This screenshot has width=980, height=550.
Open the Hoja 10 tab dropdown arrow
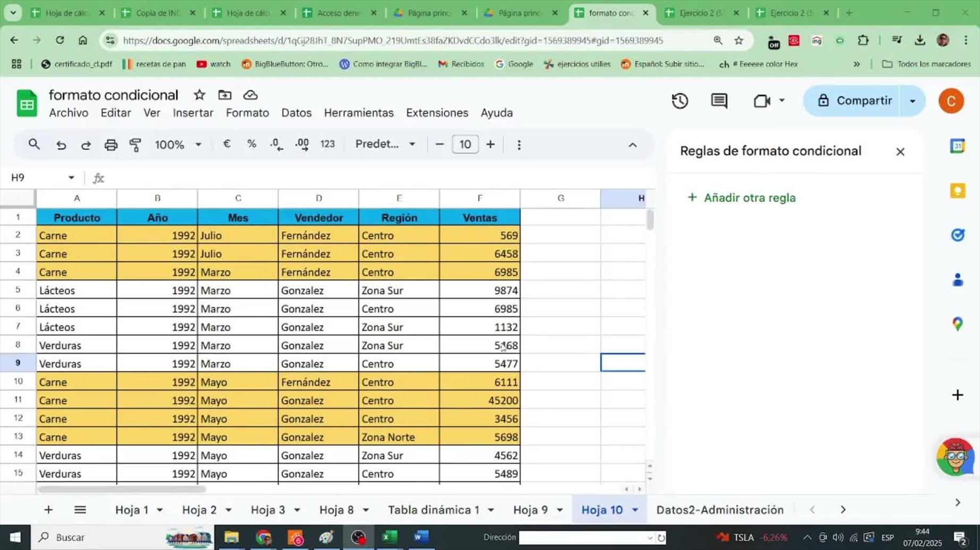[x=635, y=510]
